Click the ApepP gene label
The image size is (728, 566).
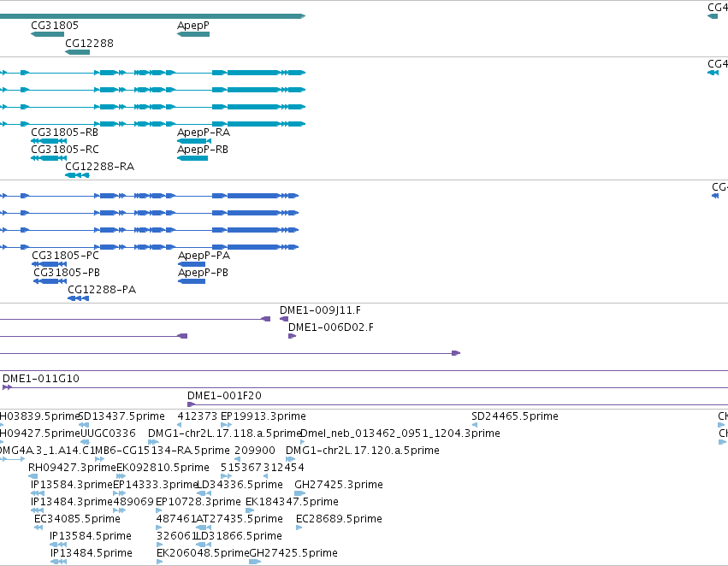193,26
